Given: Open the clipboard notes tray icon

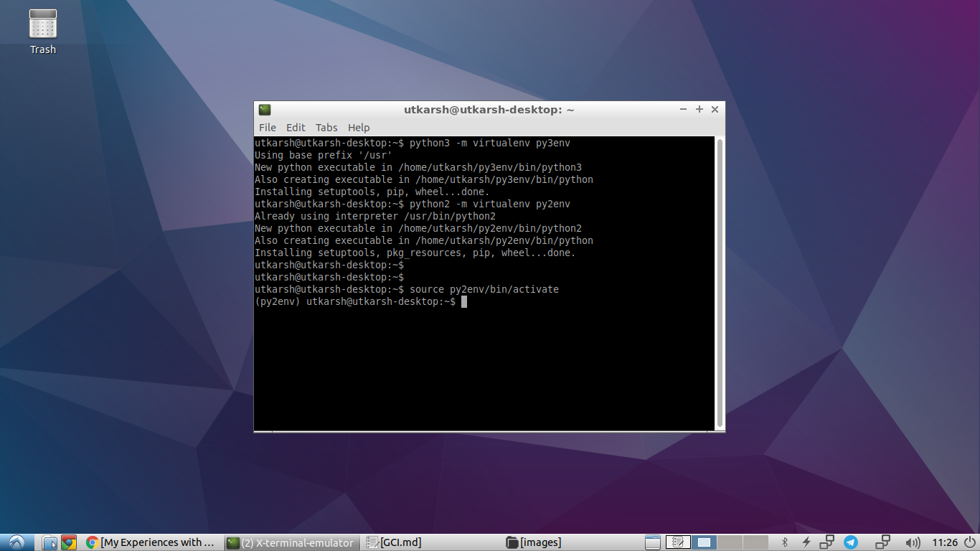Looking at the screenshot, I should point(678,542).
